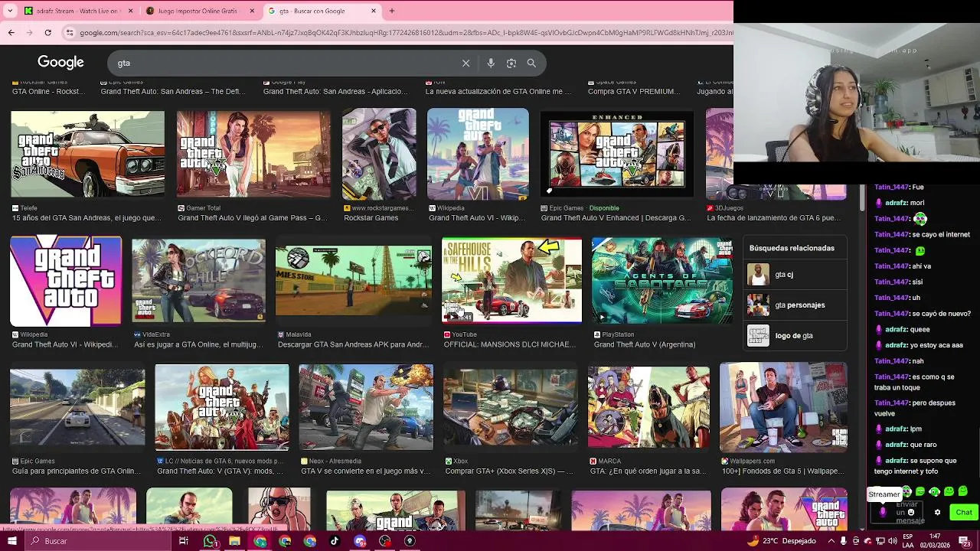Open link '15 años del GTA San Andreas'
980x551 pixels.
pos(87,218)
